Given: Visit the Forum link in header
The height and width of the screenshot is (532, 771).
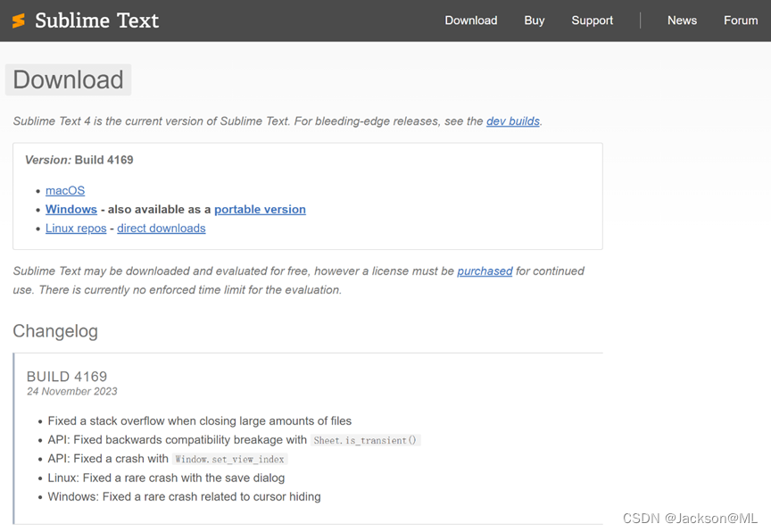Looking at the screenshot, I should [x=741, y=21].
